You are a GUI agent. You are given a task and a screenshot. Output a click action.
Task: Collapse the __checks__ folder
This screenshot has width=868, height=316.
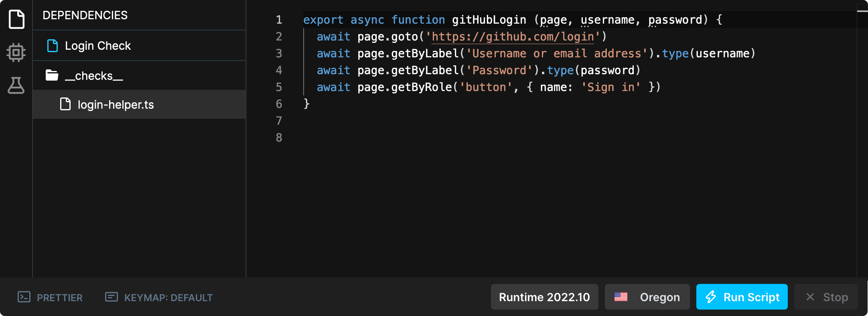94,76
